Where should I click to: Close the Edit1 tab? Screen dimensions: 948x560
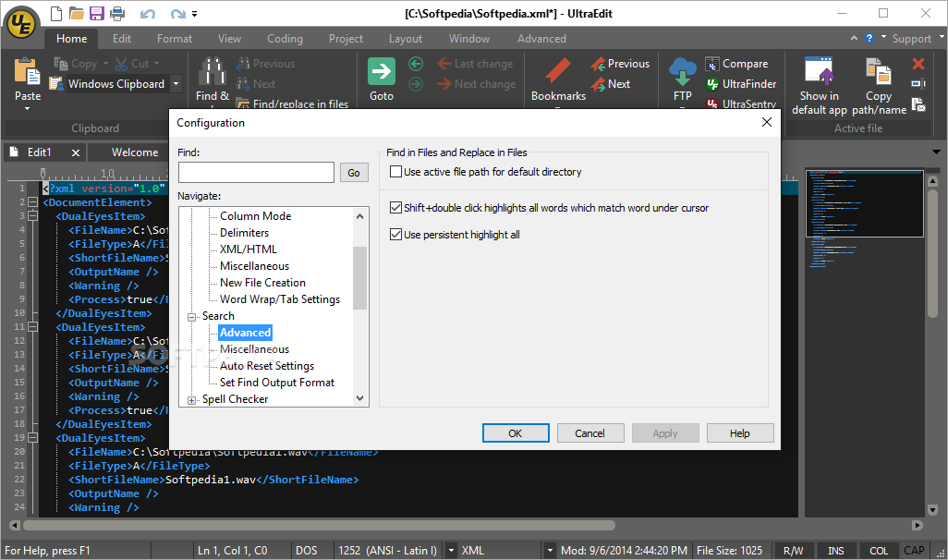[x=76, y=153]
